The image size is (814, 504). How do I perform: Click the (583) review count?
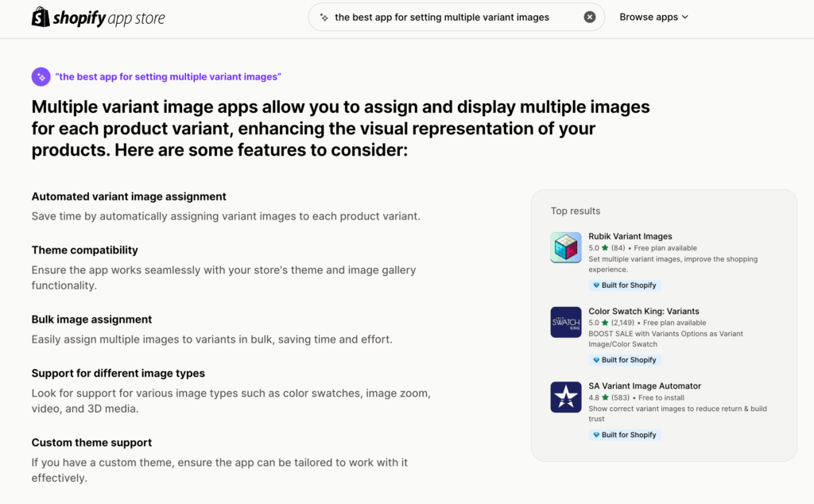pos(620,397)
